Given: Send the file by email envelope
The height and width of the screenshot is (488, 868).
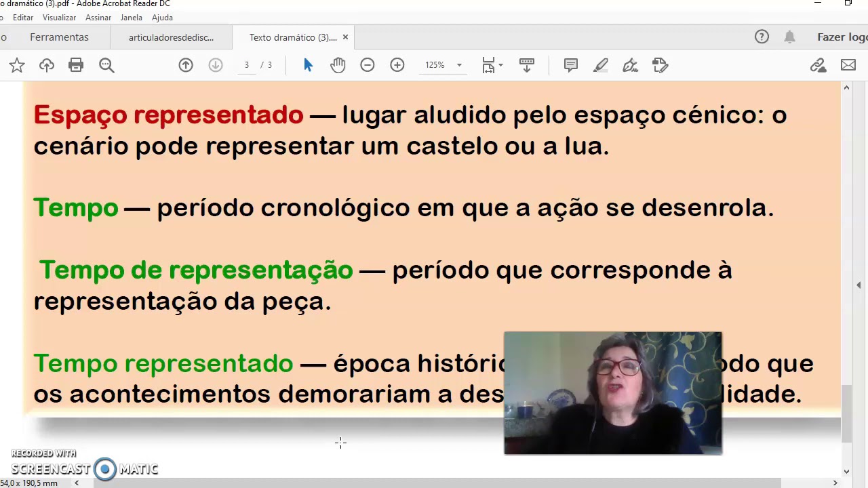Looking at the screenshot, I should [x=848, y=65].
